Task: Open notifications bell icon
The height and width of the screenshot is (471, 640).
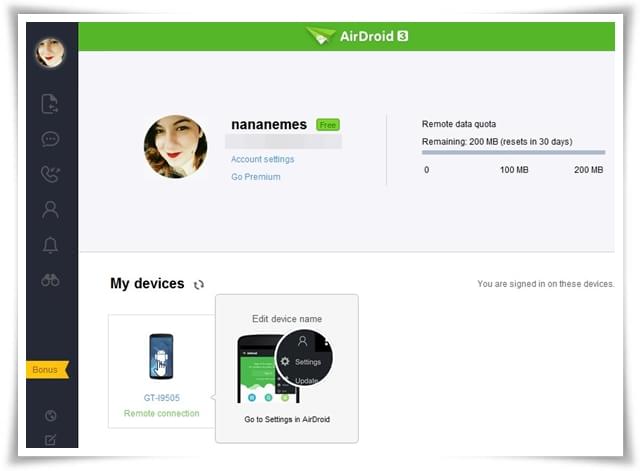Action: [x=50, y=245]
